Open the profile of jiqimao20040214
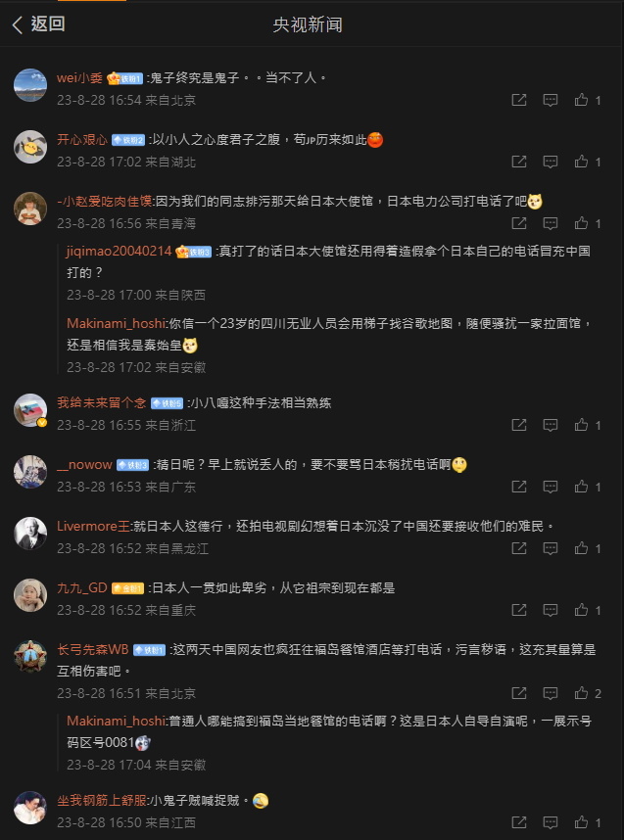Image resolution: width=624 pixels, height=840 pixels. 119,252
